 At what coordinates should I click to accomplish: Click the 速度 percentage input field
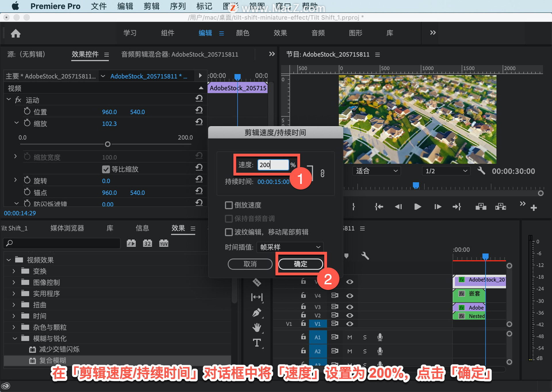click(273, 165)
